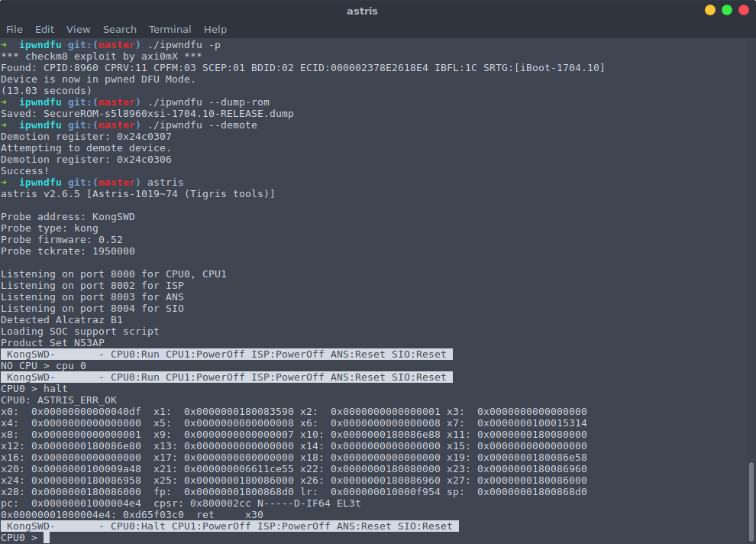
Task: Open the Help menu
Action: (215, 29)
